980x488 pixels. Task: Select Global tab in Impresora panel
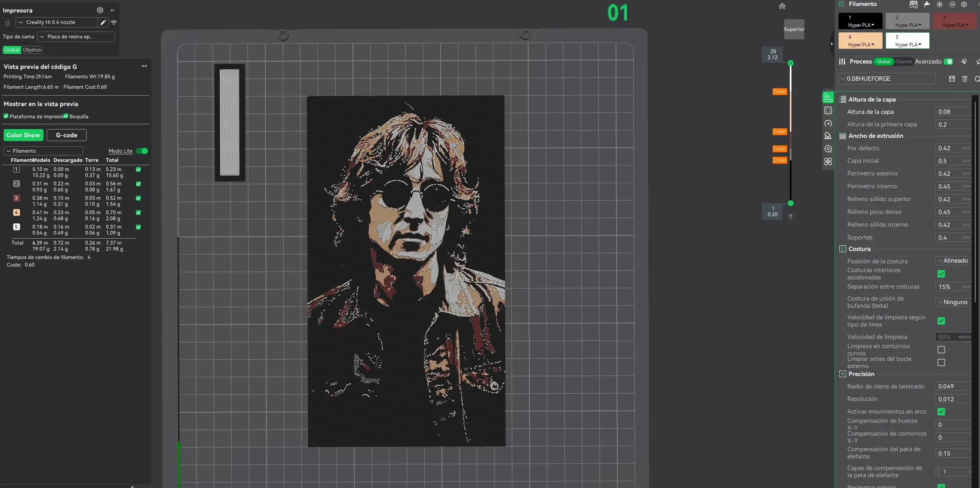(x=12, y=50)
